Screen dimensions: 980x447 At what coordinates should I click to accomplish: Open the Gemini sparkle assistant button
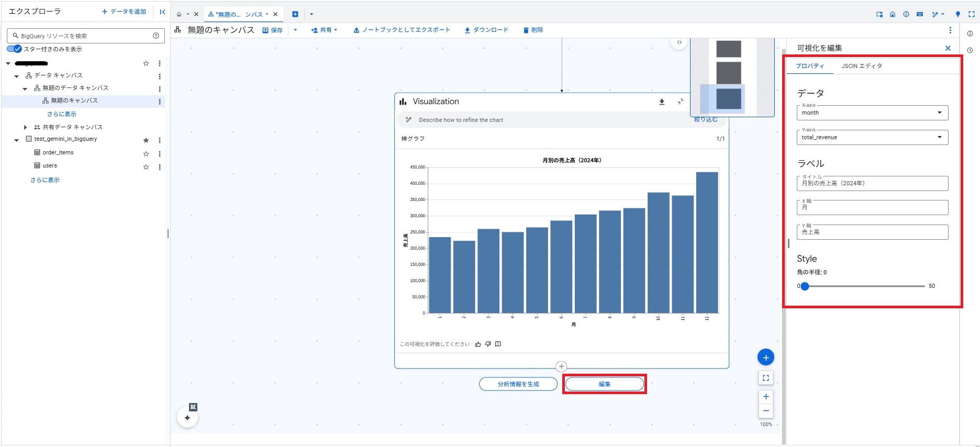pyautogui.click(x=187, y=418)
